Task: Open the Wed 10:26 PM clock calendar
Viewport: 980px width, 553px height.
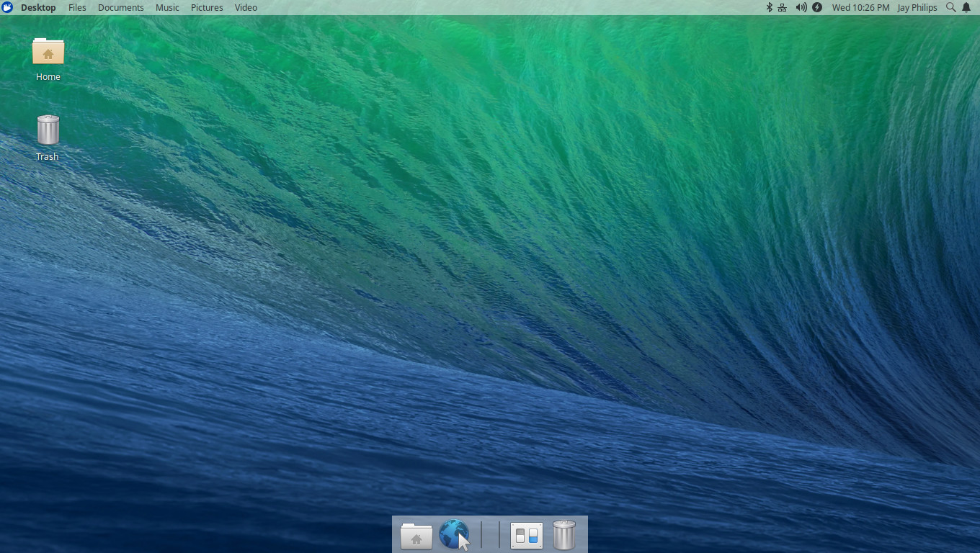Action: point(860,7)
